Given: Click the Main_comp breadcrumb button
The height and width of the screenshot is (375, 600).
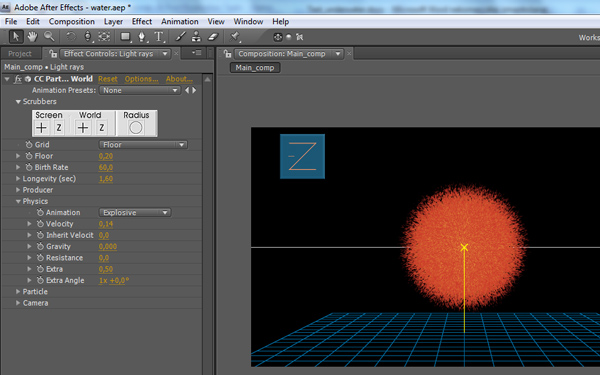Looking at the screenshot, I should tap(255, 68).
